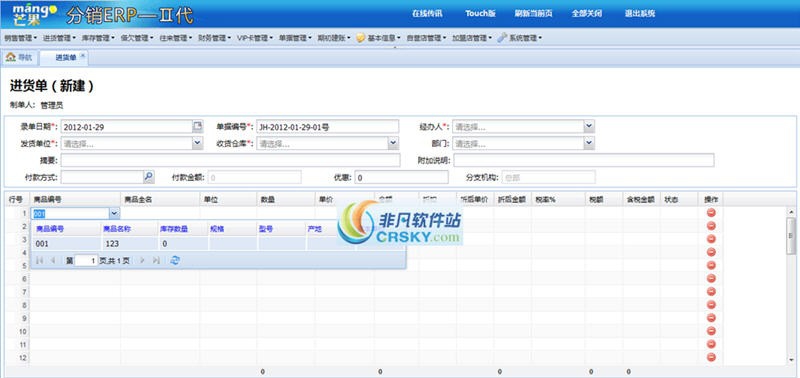The width and height of the screenshot is (800, 378).
Task: Open the 进货管理 menu
Action: (x=59, y=38)
